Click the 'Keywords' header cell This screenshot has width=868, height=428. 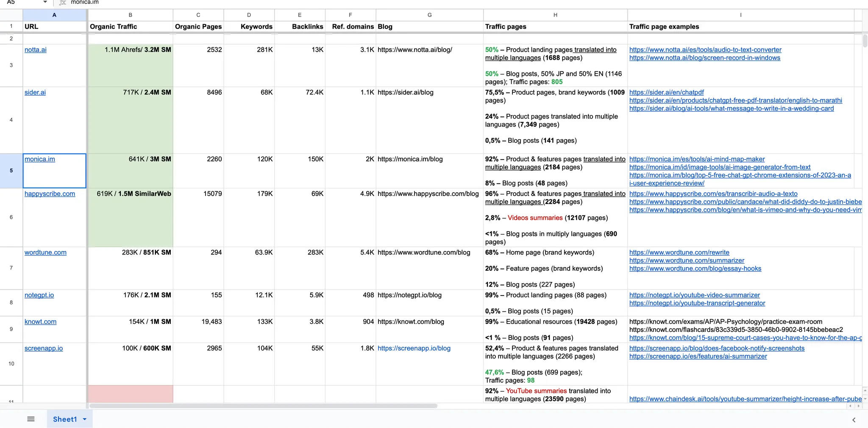[249, 27]
